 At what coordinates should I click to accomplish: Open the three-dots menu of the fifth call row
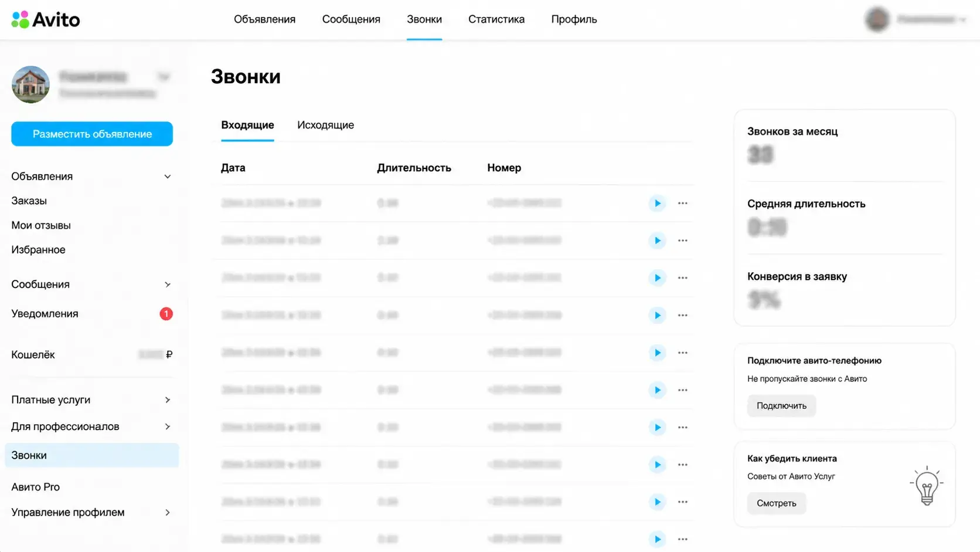click(683, 353)
